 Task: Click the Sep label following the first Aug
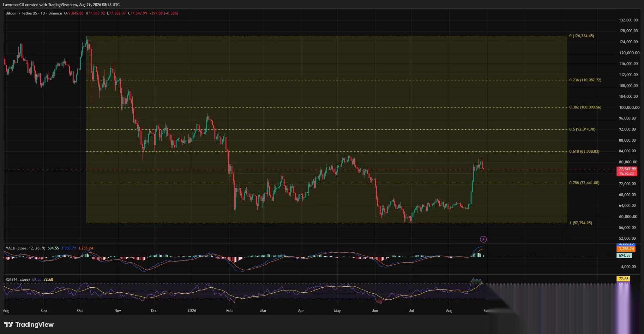click(x=44, y=311)
